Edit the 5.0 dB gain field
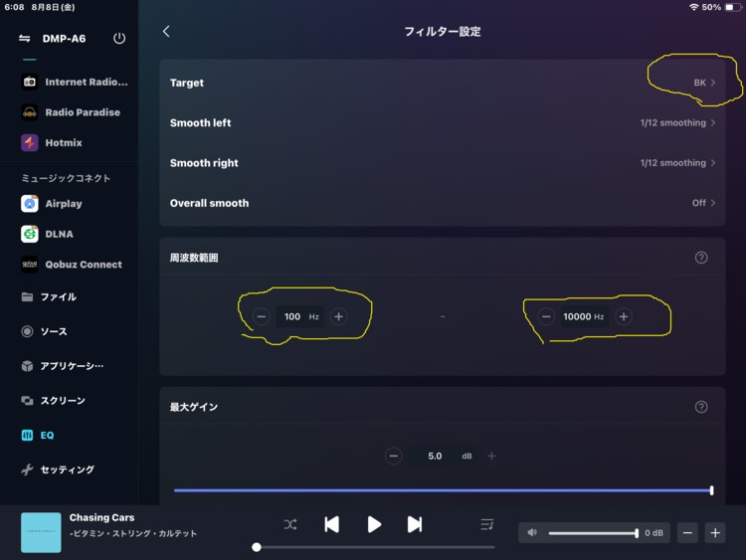Screen dimensions: 746x560 tap(443, 456)
